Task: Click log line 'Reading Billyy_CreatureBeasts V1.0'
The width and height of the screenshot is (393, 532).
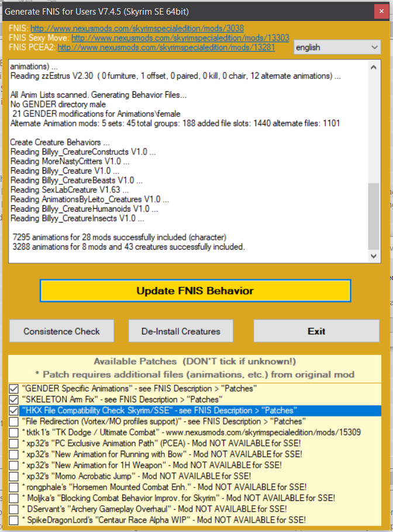Action: 77,181
